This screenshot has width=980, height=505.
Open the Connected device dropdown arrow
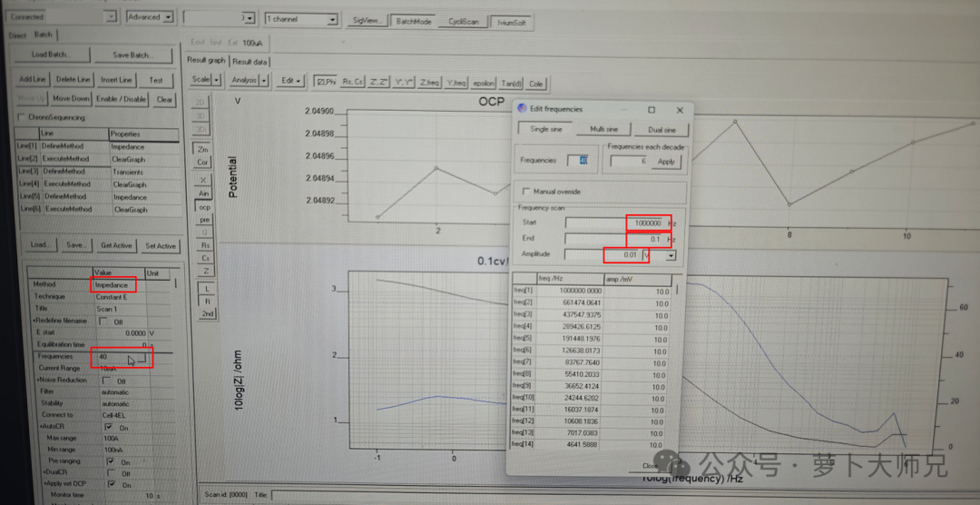112,17
